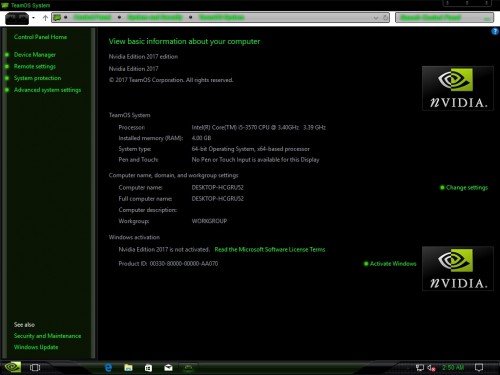Select Control Panel breadcrumb in address bar
The width and height of the screenshot is (500, 375).
pyautogui.click(x=92, y=17)
